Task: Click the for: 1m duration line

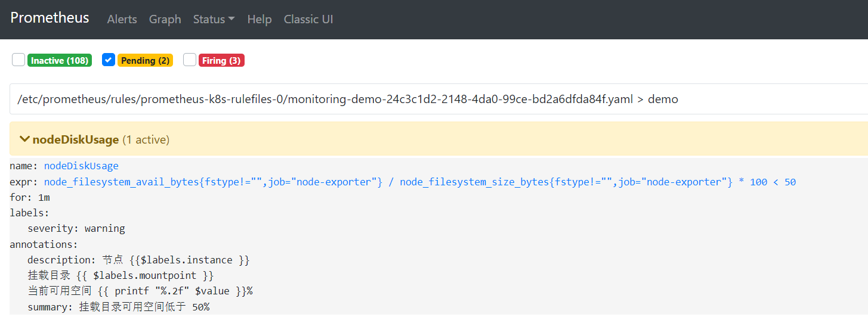Action: coord(30,197)
